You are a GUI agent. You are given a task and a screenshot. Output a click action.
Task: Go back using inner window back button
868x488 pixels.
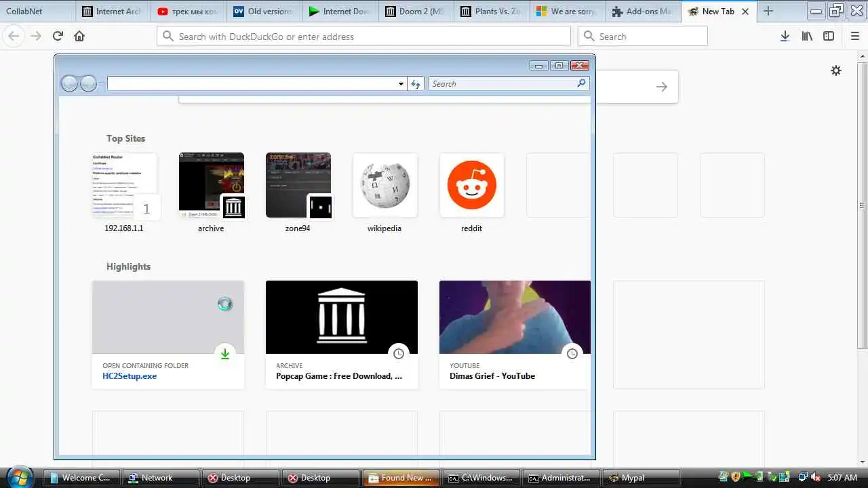pos(69,83)
